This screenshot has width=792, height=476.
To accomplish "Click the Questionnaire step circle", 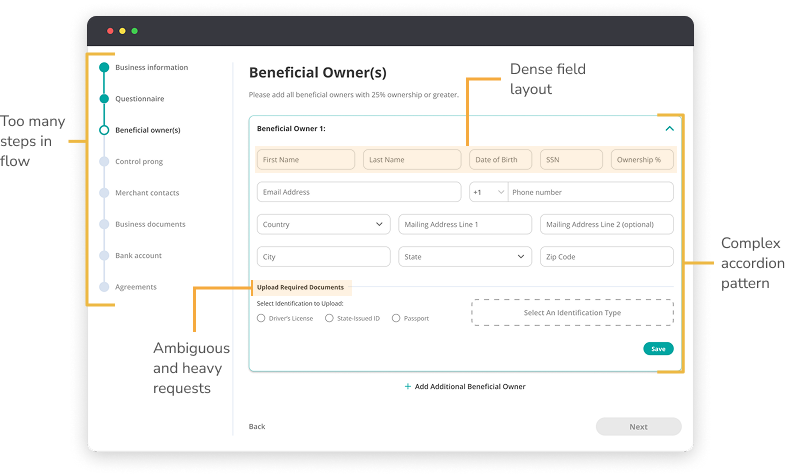I will pyautogui.click(x=104, y=99).
